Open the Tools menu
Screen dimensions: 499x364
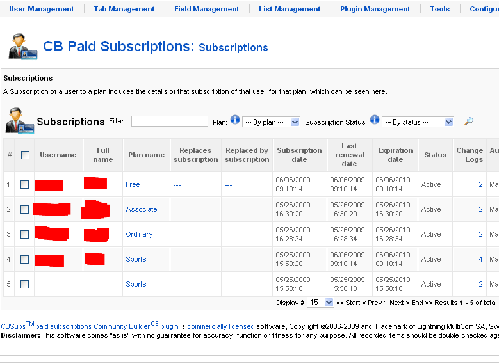click(x=440, y=9)
